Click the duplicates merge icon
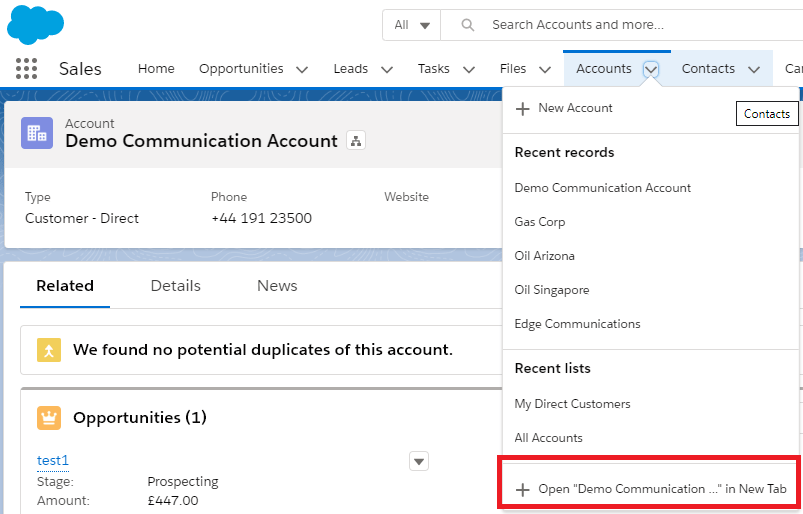This screenshot has height=514, width=803. 49,350
